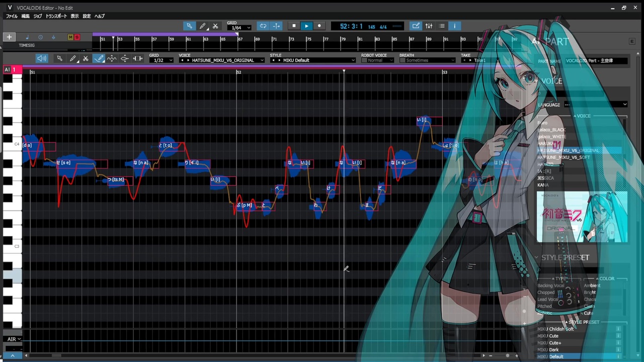644x362 pixels.
Task: Select the editor pencil tool
Action: [x=72, y=59]
